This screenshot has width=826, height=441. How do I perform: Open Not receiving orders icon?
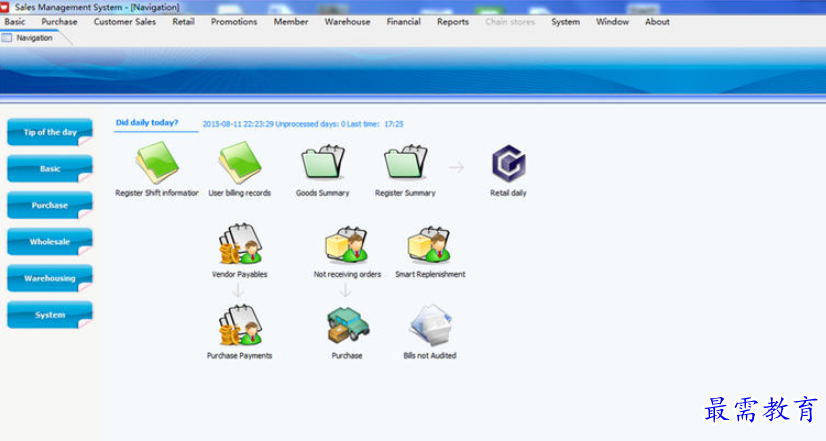(x=347, y=244)
